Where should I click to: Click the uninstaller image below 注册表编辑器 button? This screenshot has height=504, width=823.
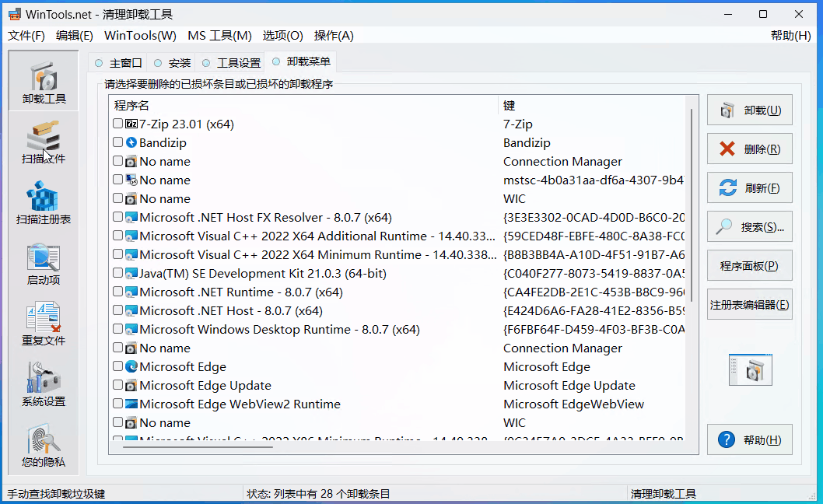click(x=750, y=369)
